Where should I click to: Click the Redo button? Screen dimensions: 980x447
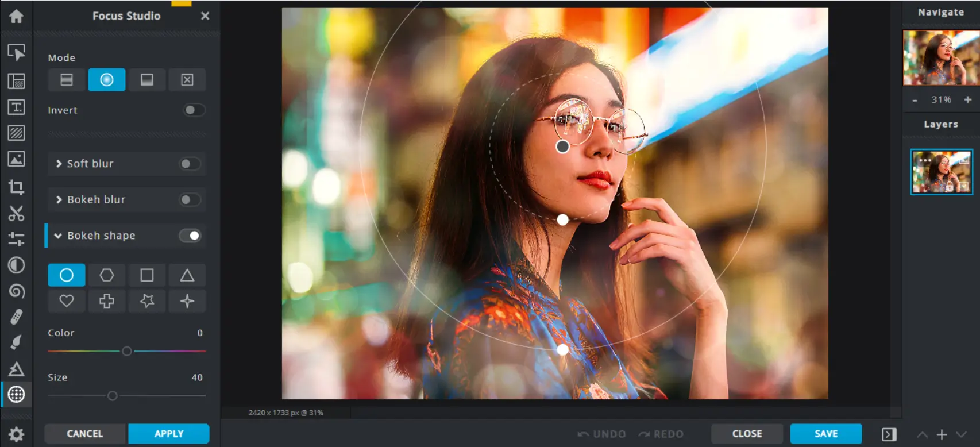[x=661, y=434]
